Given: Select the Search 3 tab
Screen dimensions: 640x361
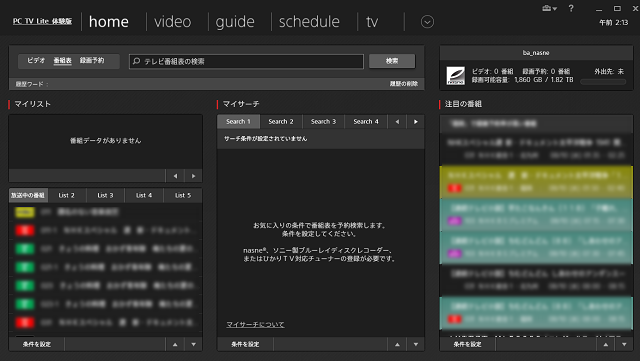Looking at the screenshot, I should pyautogui.click(x=323, y=122).
